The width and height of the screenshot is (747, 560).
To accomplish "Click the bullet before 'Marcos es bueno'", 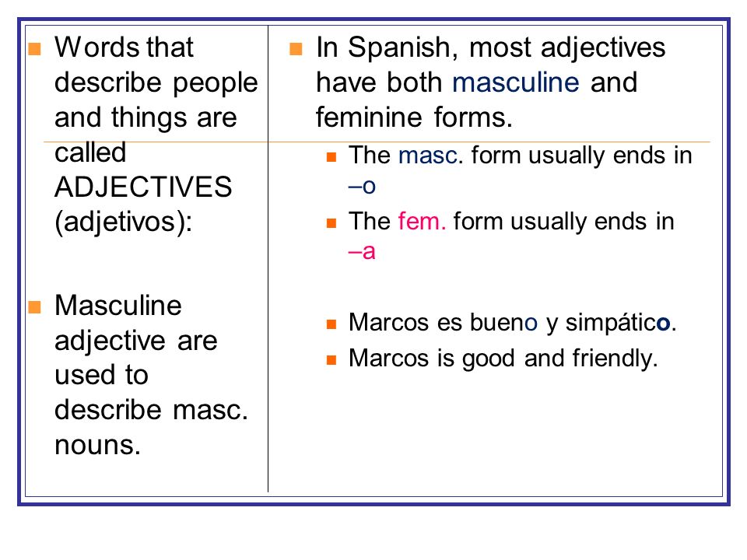I will tap(331, 324).
